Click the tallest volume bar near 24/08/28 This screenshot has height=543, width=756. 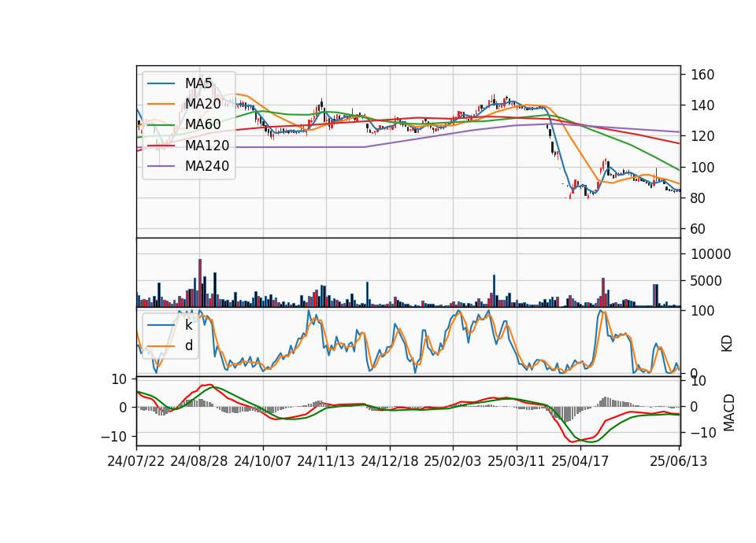point(200,283)
